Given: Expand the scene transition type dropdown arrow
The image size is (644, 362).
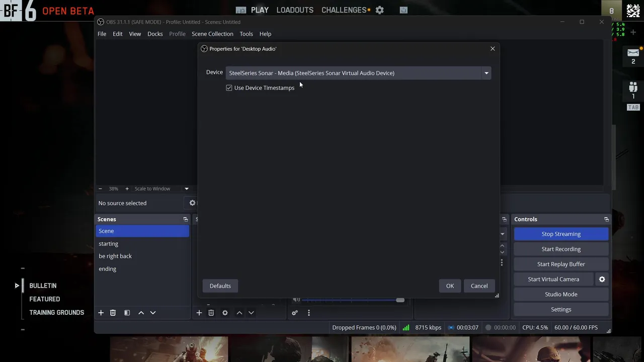Looking at the screenshot, I should 502,234.
